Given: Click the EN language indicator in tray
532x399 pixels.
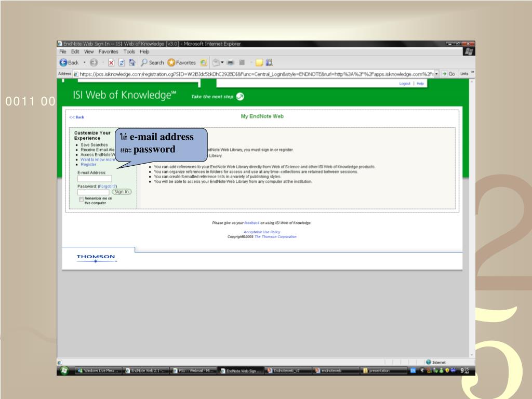Looking at the screenshot, I should (x=413, y=370).
